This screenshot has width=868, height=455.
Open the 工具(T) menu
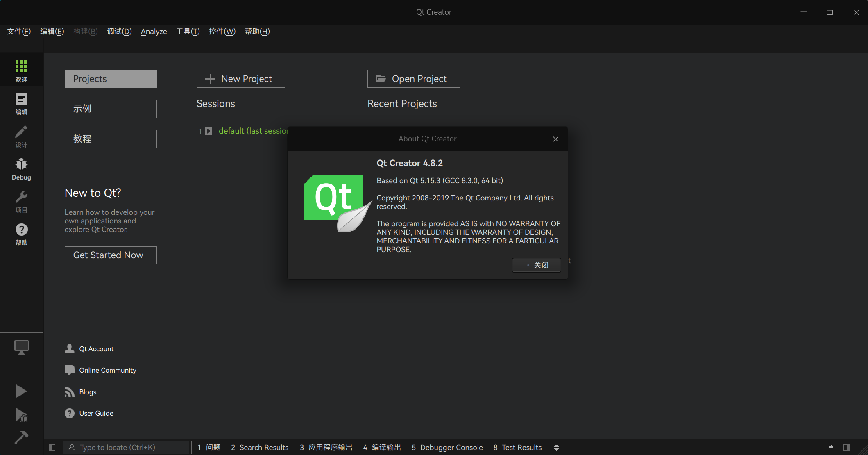188,32
